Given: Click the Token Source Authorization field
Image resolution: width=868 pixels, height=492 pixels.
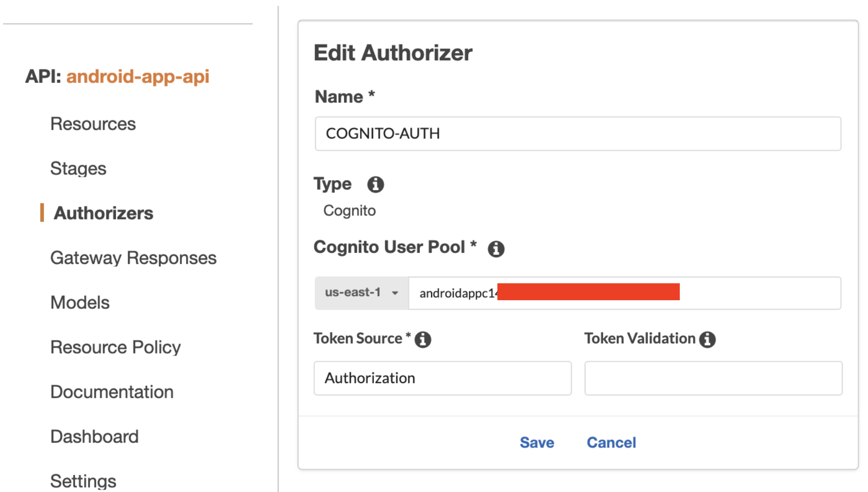Looking at the screenshot, I should click(442, 378).
